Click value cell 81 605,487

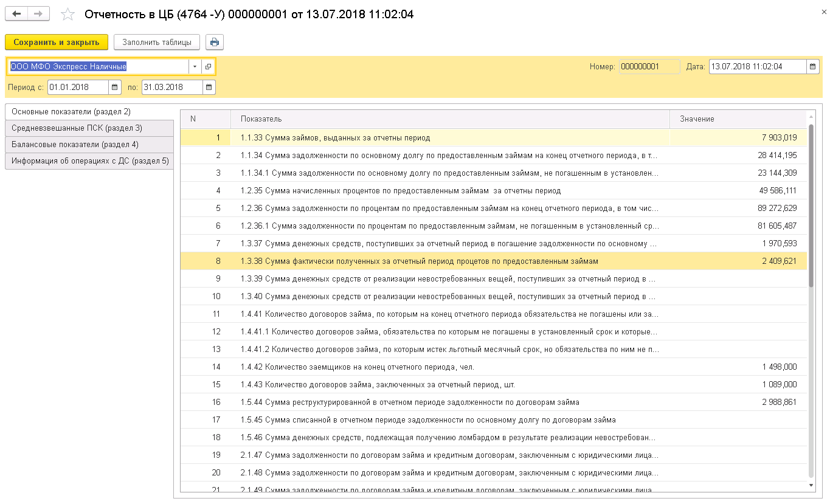[x=738, y=226]
